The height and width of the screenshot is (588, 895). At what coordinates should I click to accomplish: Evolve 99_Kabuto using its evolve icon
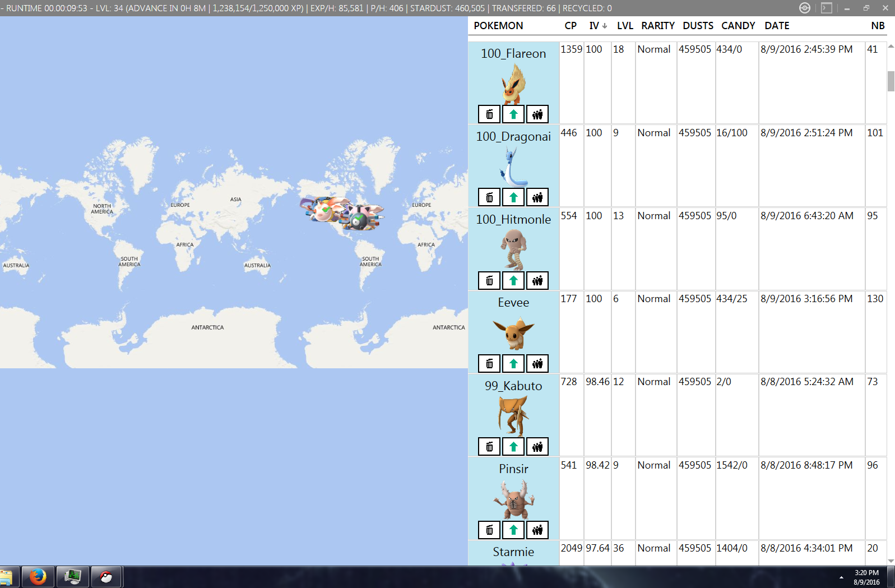(x=537, y=447)
